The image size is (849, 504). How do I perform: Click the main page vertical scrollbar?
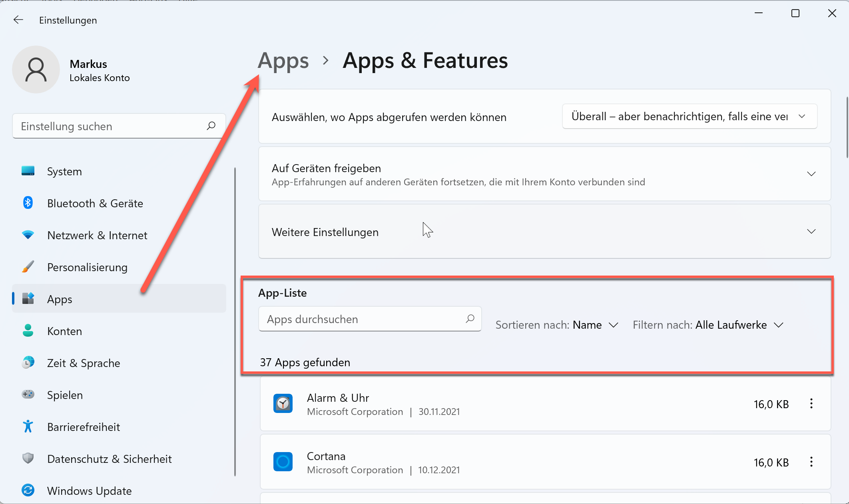coord(847,128)
